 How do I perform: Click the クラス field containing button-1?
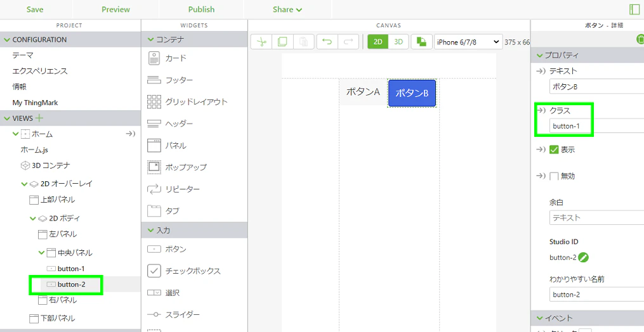(x=596, y=126)
